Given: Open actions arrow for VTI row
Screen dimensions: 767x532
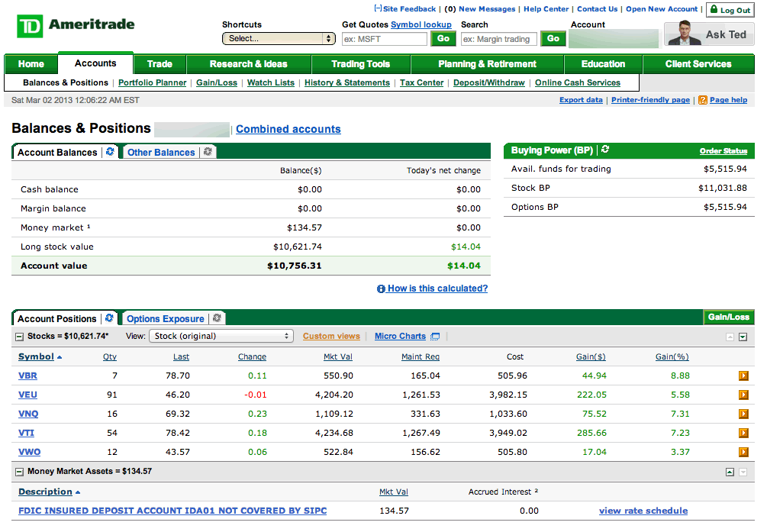Looking at the screenshot, I should point(743,433).
